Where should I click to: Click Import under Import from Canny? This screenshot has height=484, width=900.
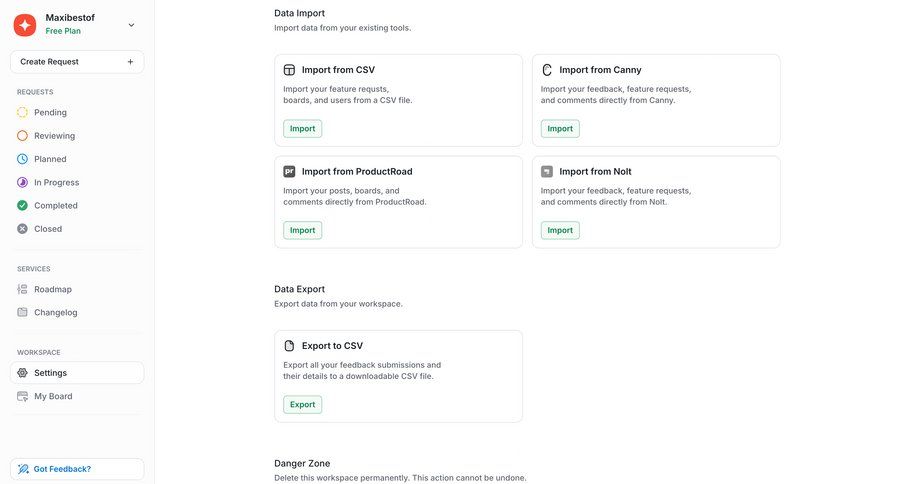560,128
